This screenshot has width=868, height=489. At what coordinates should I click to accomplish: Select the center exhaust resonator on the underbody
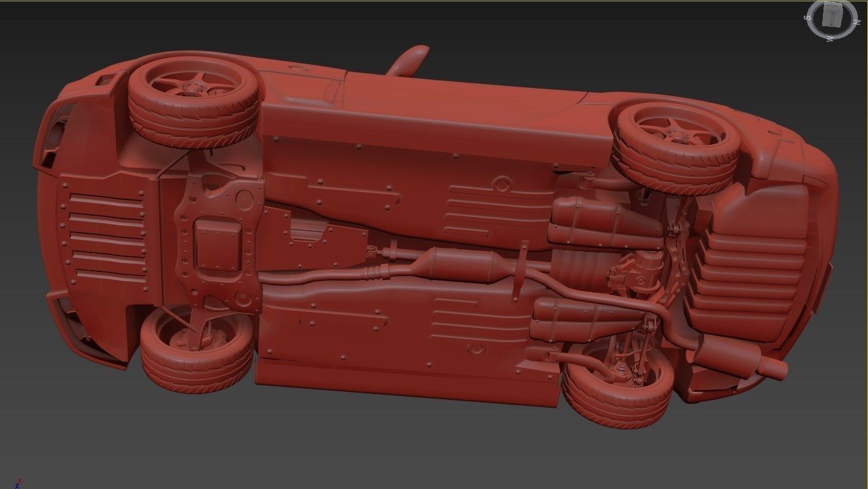click(464, 265)
